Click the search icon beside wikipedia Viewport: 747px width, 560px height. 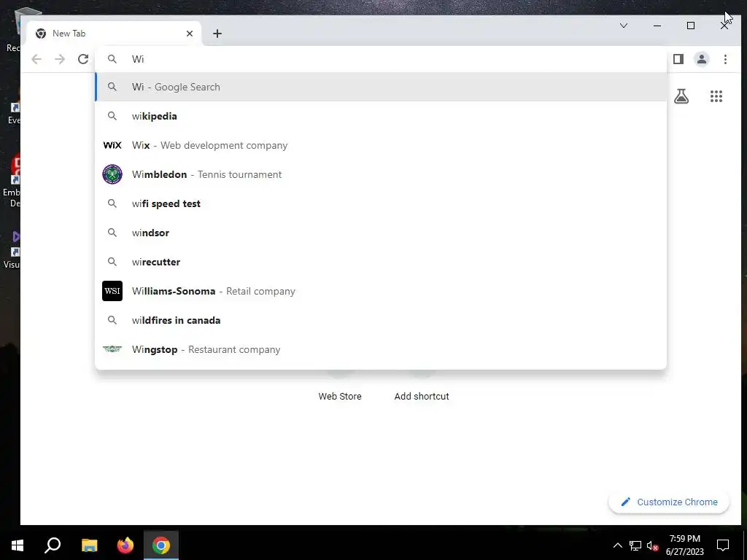coord(112,116)
